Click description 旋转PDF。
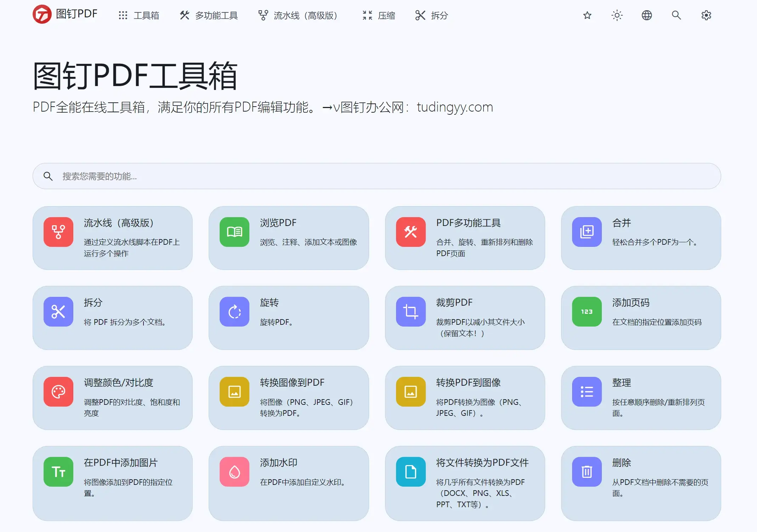 click(276, 322)
